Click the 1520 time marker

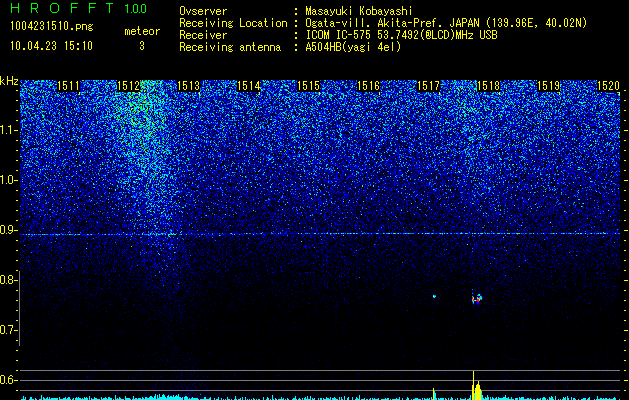pos(608,86)
